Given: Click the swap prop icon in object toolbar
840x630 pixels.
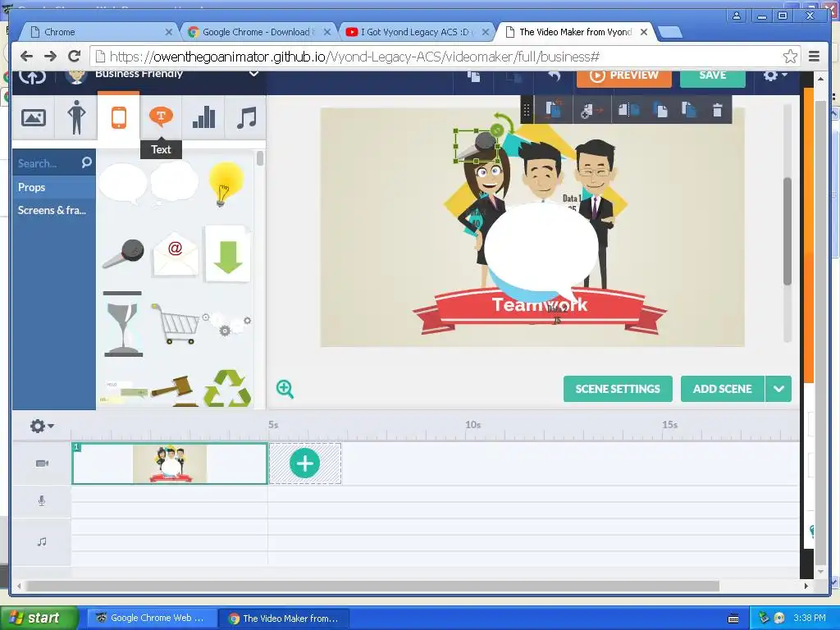Looking at the screenshot, I should point(554,109).
